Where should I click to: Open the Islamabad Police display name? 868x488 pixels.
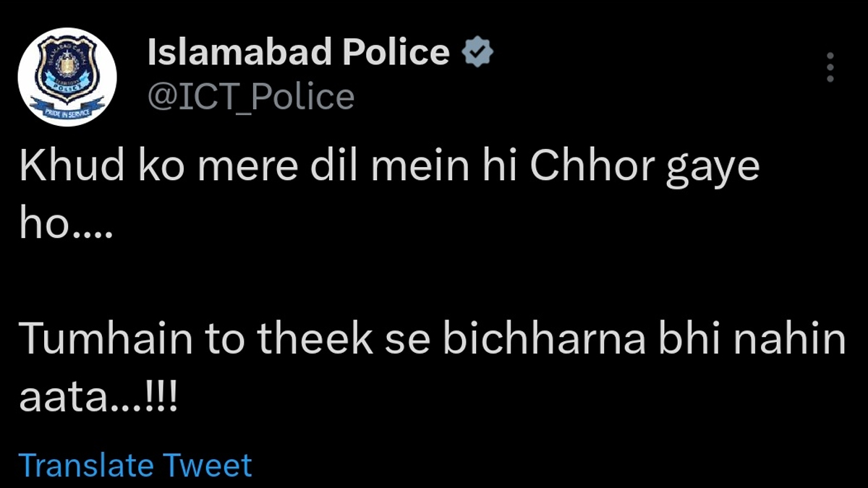[x=298, y=53]
